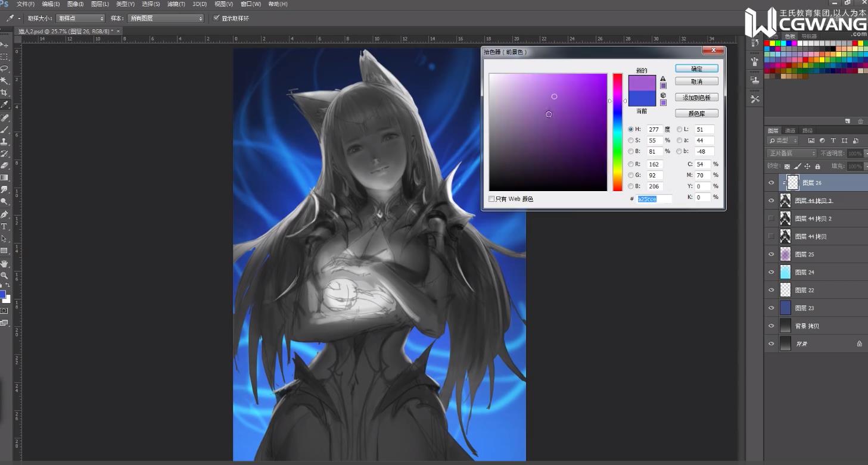Viewport: 868px width, 465px height.
Task: Select the Smudge tool
Action: [4, 190]
